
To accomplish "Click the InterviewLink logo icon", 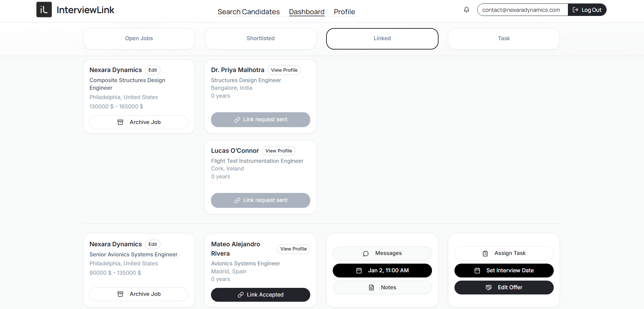I will (x=44, y=10).
